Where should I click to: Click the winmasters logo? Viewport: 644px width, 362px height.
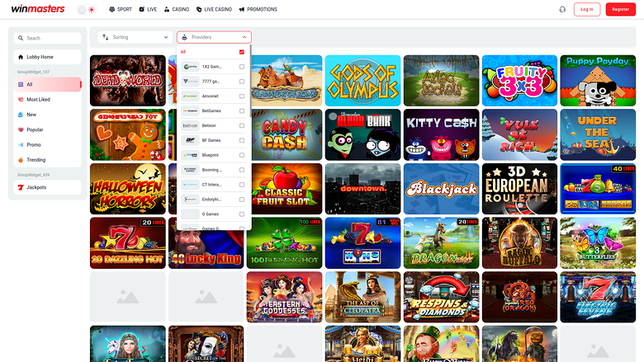coord(38,9)
